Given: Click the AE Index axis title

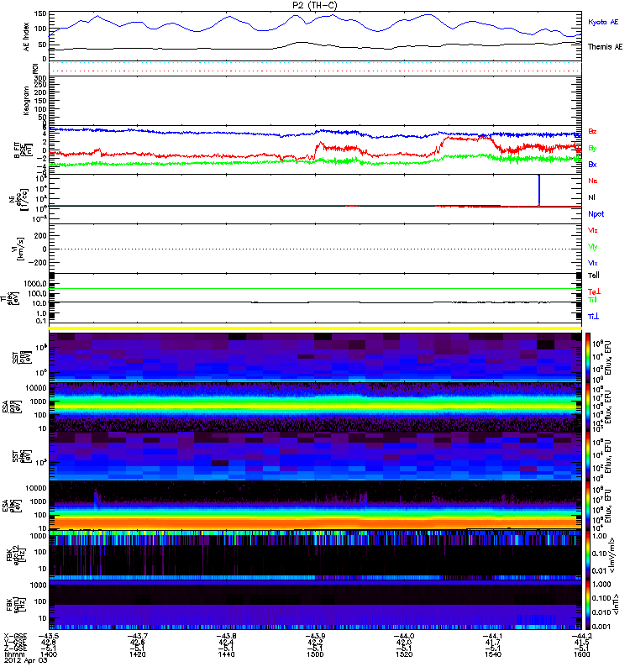Looking at the screenshot, I should pos(27,37).
